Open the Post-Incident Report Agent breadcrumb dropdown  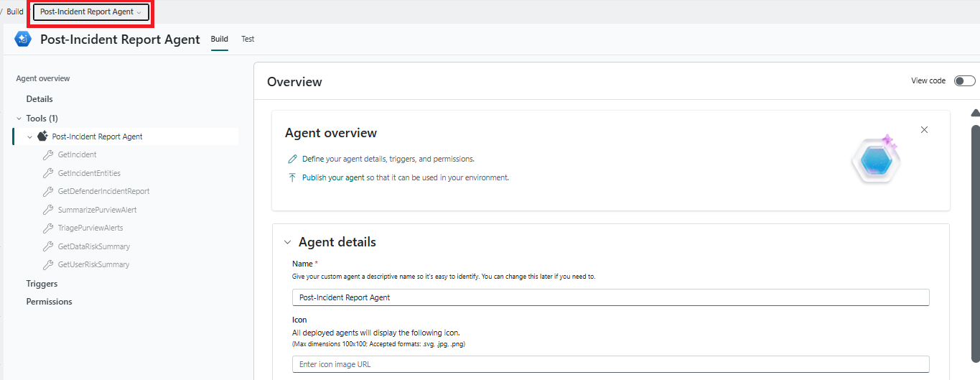pos(91,12)
